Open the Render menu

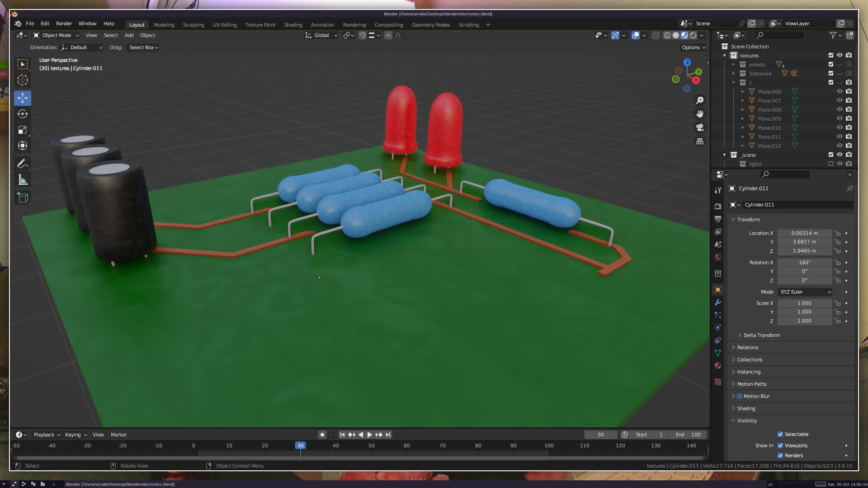click(x=64, y=23)
